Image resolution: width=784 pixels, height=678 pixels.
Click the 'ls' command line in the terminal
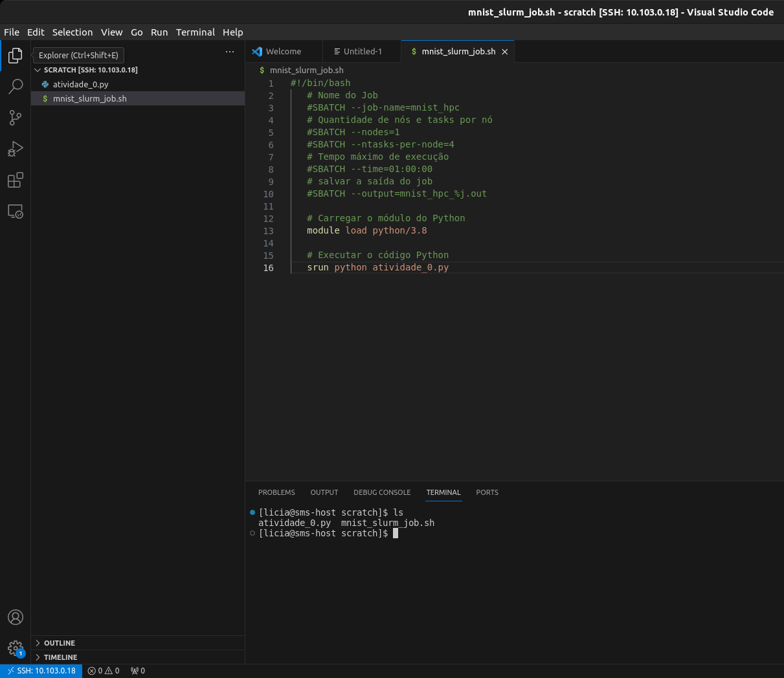[331, 513]
